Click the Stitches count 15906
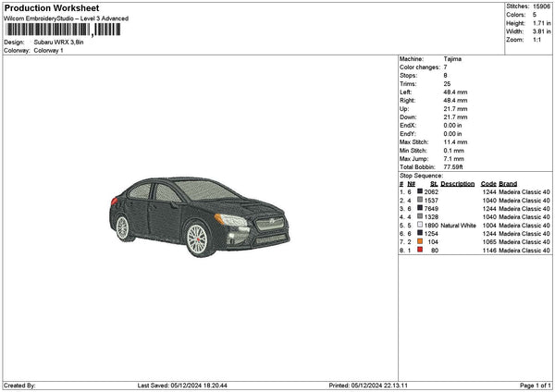Screen dimensions: 555x392 click(x=541, y=6)
